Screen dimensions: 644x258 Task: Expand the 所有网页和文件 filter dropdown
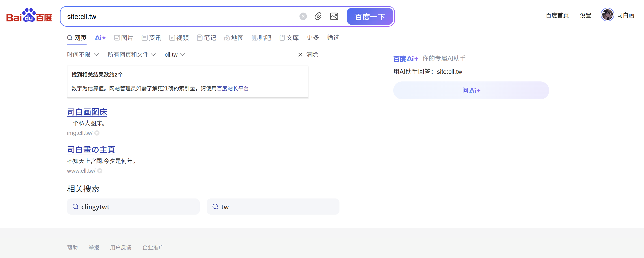132,54
